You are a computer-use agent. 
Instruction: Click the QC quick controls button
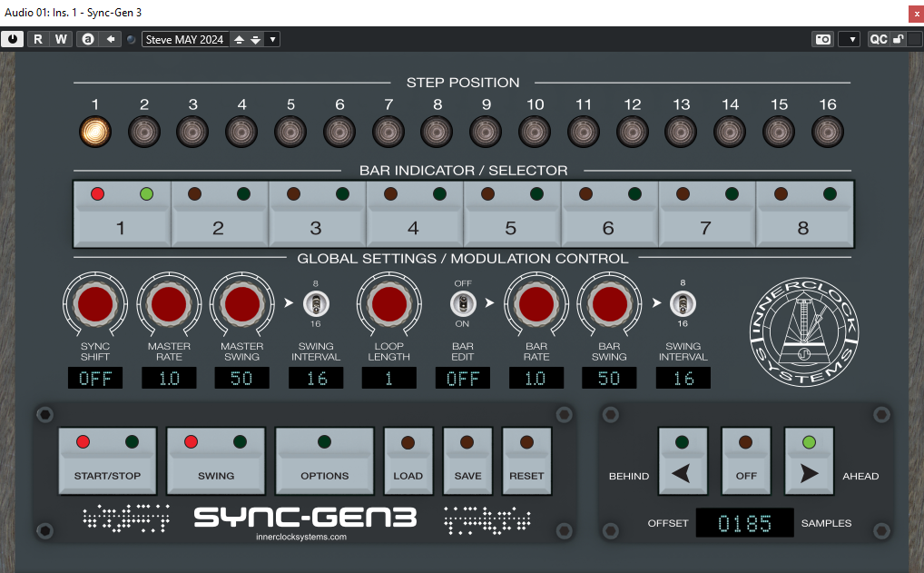click(878, 39)
